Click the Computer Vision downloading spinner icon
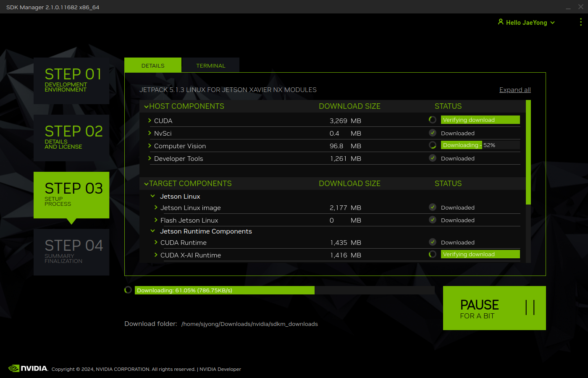The width and height of the screenshot is (588, 378). pyautogui.click(x=432, y=145)
